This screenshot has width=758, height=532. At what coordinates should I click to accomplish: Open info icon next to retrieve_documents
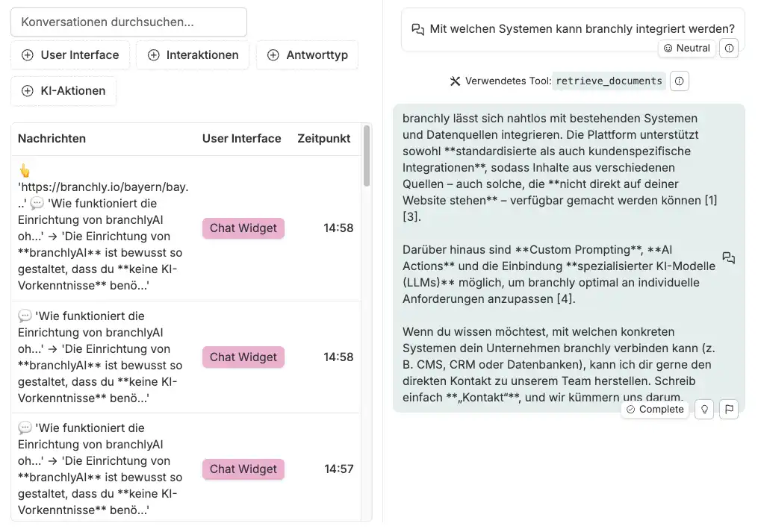tap(679, 81)
